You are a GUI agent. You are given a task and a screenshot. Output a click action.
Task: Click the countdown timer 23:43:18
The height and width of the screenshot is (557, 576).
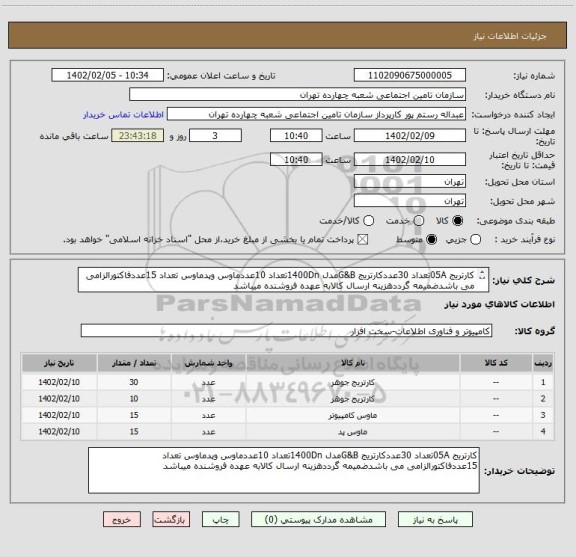[x=138, y=136]
